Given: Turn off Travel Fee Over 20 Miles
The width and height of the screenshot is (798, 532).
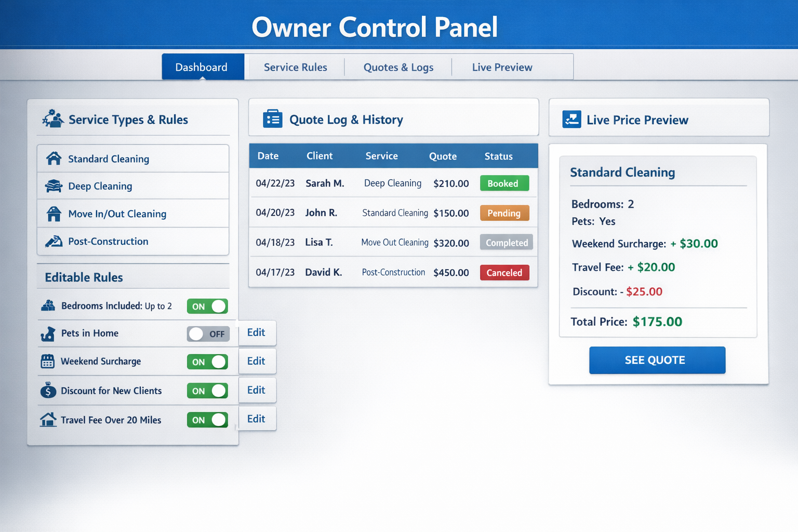Looking at the screenshot, I should 207,419.
